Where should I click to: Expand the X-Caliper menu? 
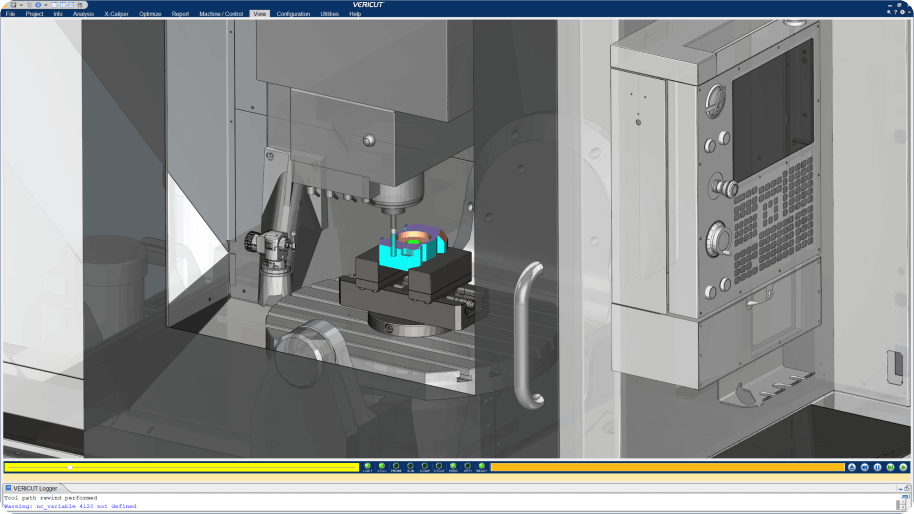[116, 14]
